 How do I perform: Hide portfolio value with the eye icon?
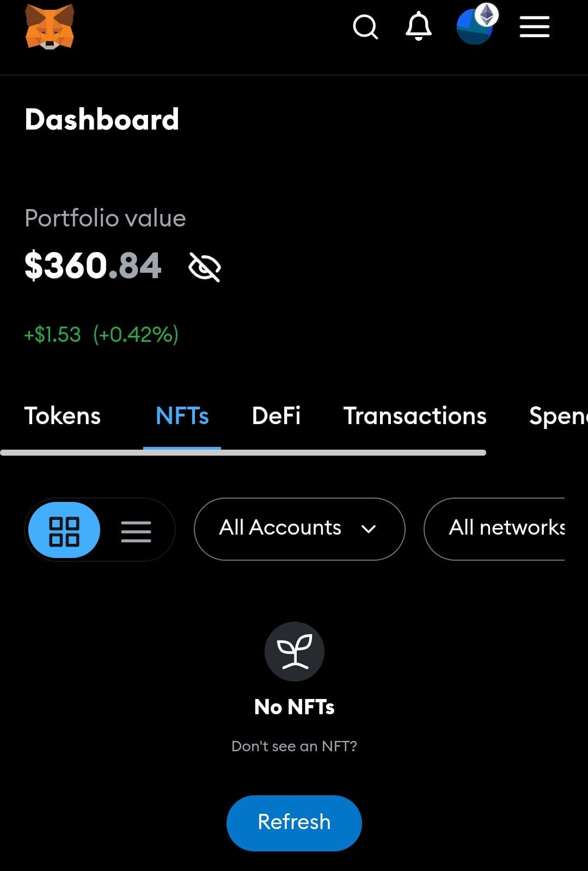click(204, 267)
